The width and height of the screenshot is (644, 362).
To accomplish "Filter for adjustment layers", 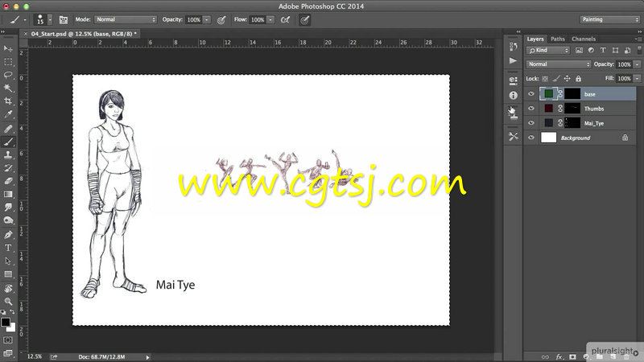I will coord(591,50).
